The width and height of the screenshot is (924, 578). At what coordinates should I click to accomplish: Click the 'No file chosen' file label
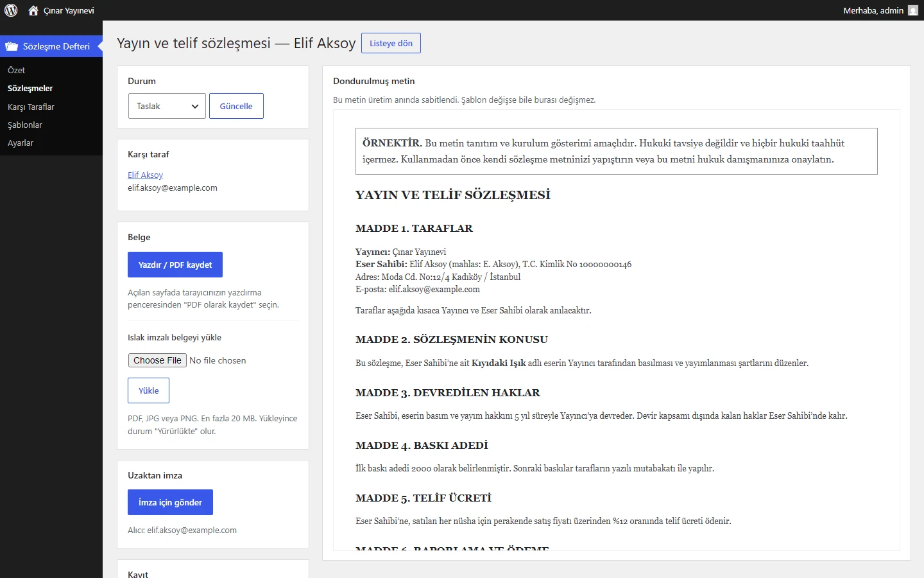218,360
